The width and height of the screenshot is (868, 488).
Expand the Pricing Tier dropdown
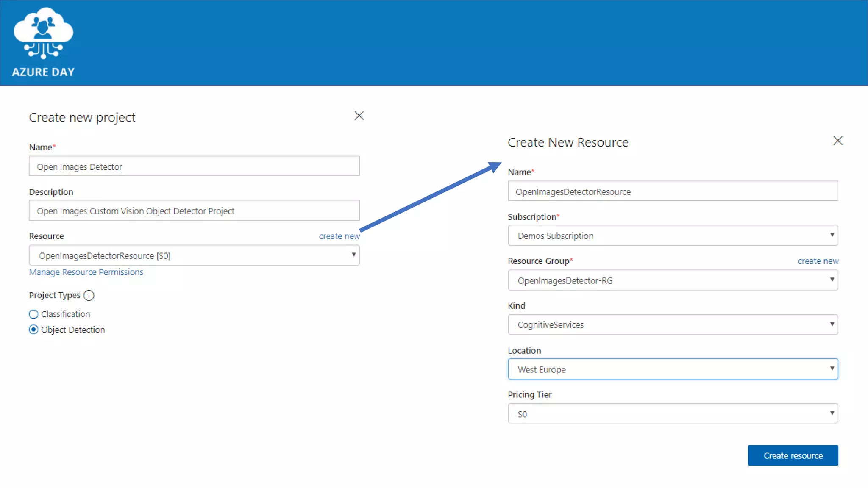pos(673,414)
